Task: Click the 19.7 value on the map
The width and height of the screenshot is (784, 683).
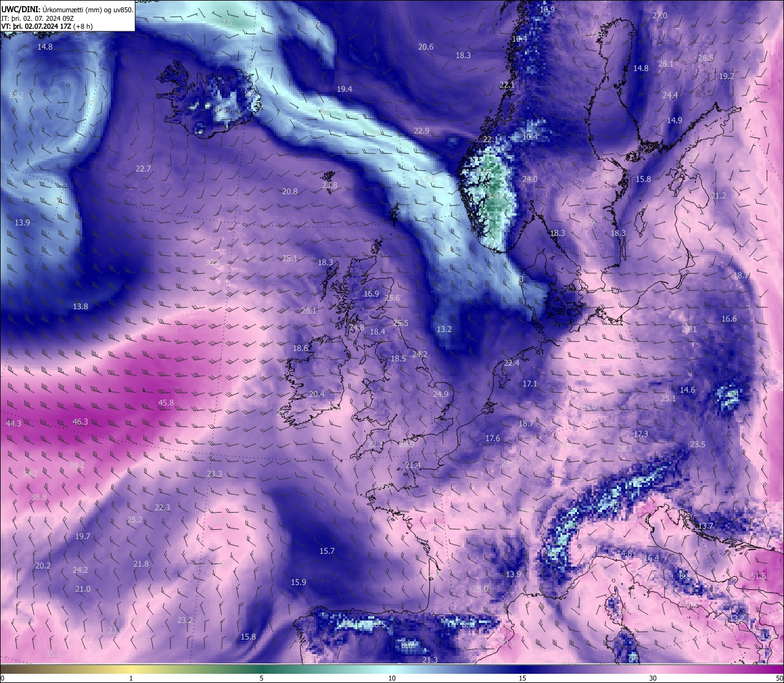Action: pyautogui.click(x=83, y=536)
